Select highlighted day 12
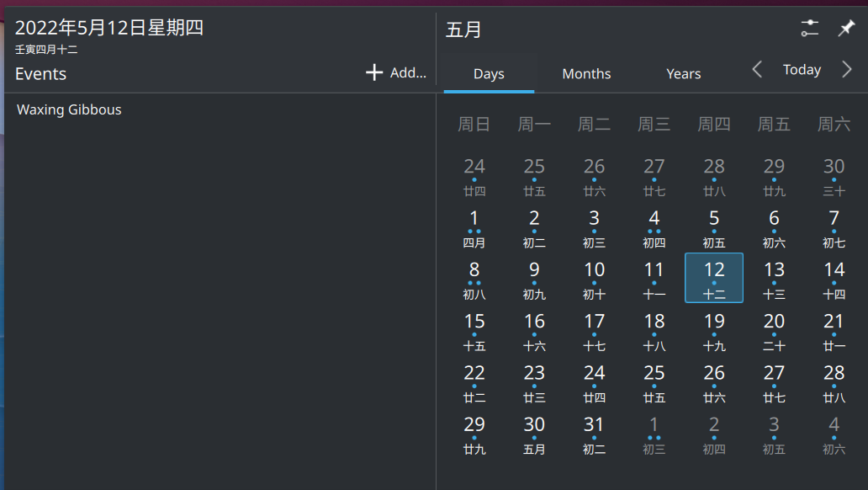The image size is (868, 490). (x=714, y=278)
